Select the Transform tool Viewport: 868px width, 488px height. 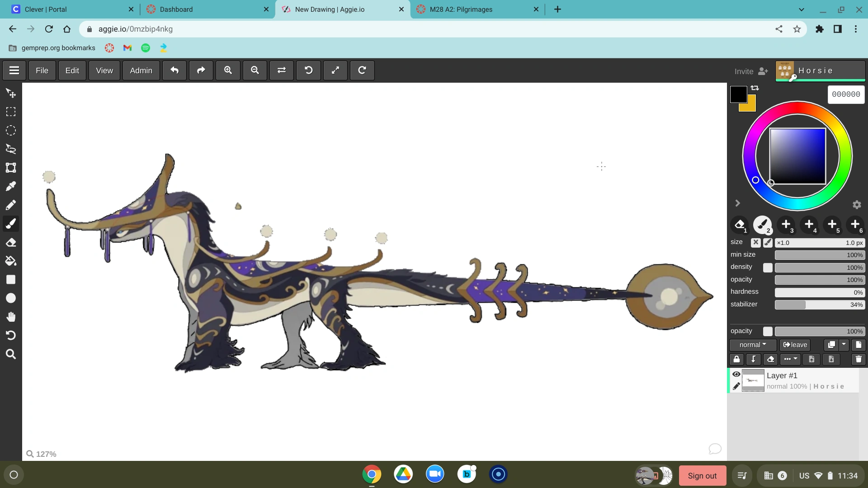(11, 168)
